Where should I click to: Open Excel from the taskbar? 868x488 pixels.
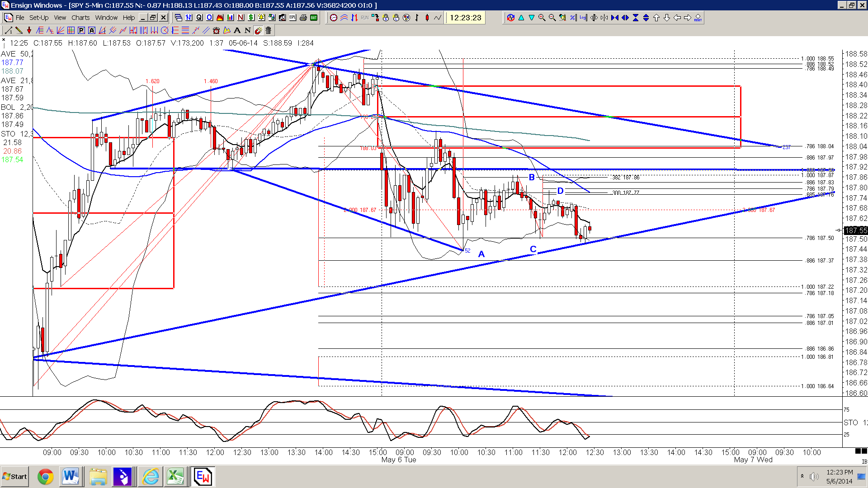(x=175, y=477)
